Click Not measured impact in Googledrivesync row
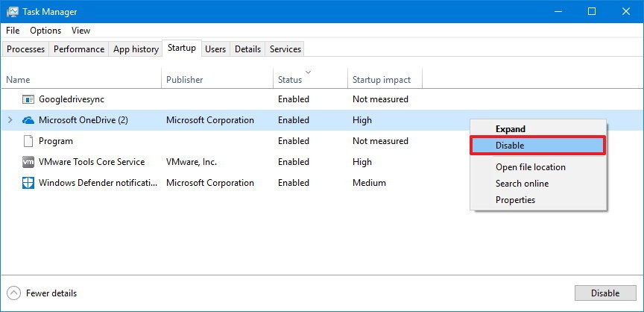Screen dimensions: 644x312 (380, 99)
